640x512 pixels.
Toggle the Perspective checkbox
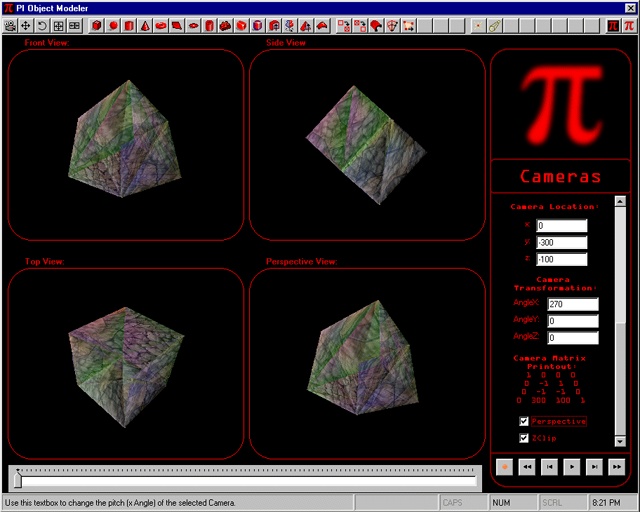point(524,421)
